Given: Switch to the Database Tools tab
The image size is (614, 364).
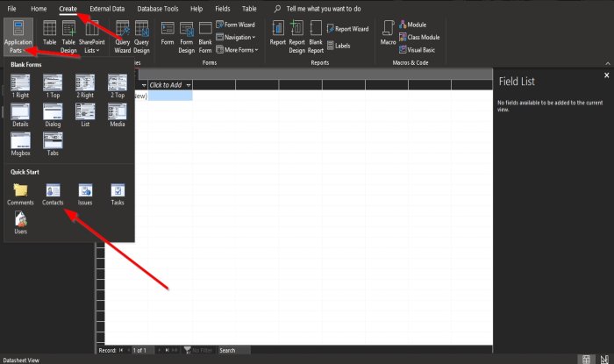Looking at the screenshot, I should (158, 8).
